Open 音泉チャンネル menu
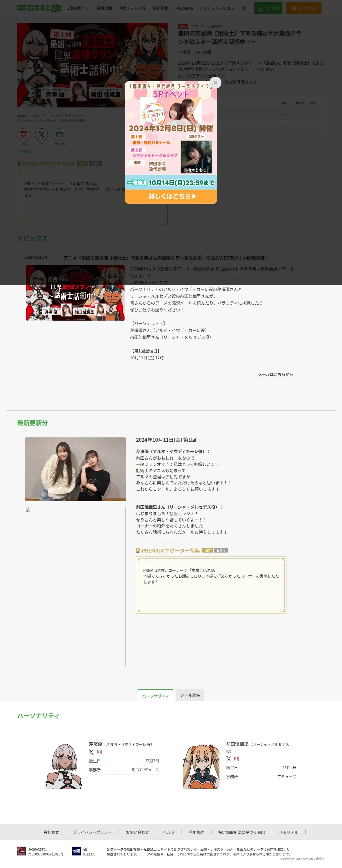 pyautogui.click(x=133, y=9)
